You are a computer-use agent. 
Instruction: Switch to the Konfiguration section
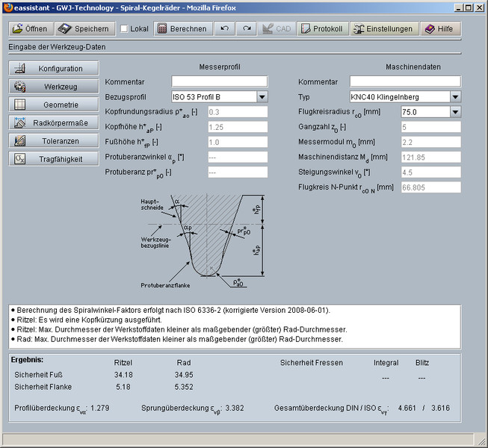point(55,69)
